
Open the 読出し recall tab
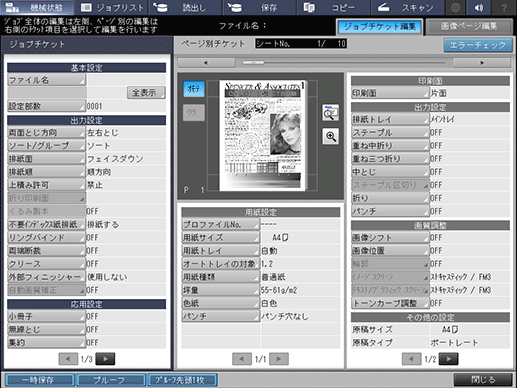[184, 7]
